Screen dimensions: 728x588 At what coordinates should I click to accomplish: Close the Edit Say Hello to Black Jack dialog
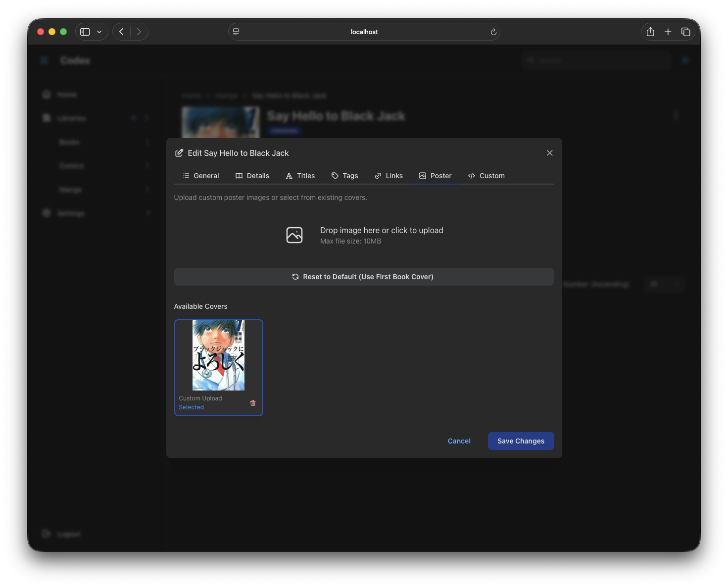(x=549, y=153)
